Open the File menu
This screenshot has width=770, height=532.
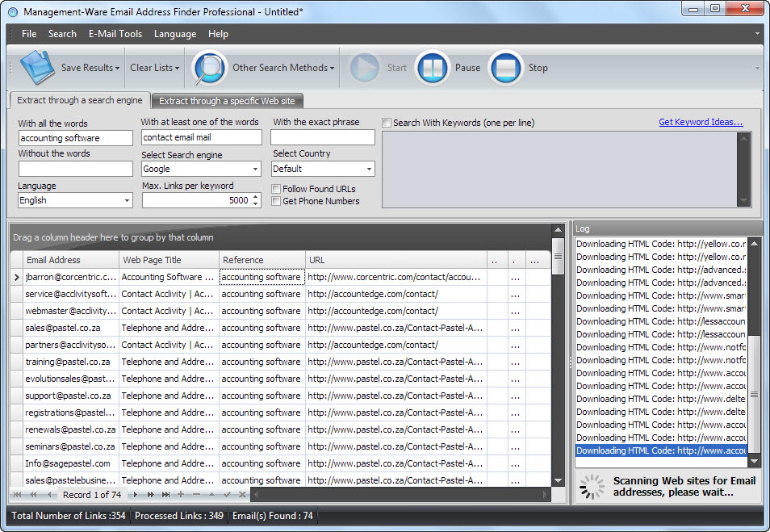point(29,34)
